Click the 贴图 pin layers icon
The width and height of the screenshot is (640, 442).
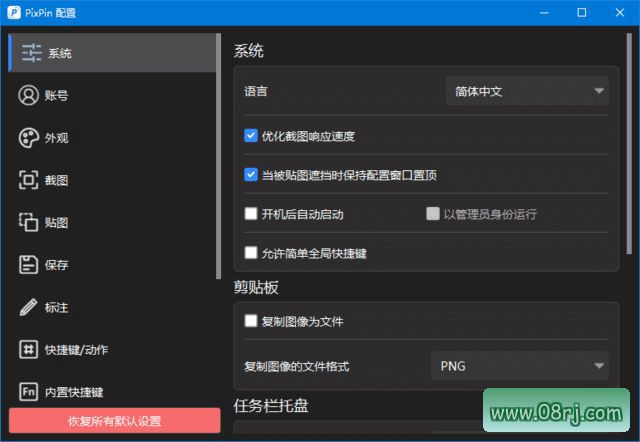tap(28, 222)
